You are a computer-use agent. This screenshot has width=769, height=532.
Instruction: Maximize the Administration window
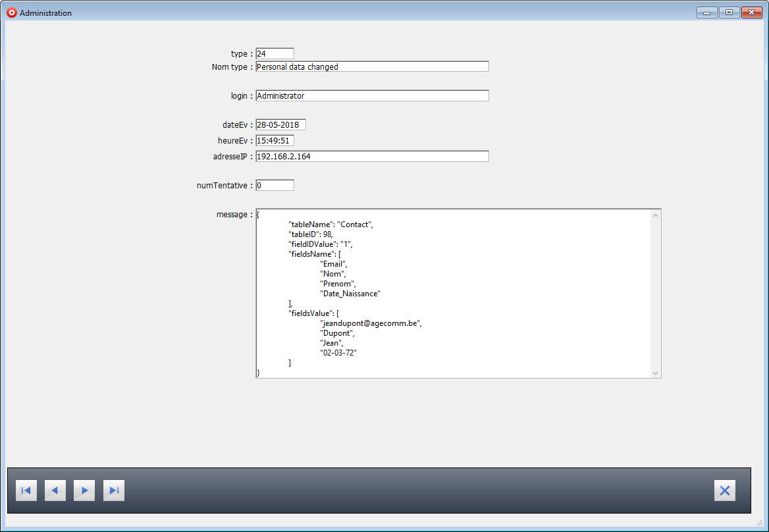pyautogui.click(x=729, y=13)
